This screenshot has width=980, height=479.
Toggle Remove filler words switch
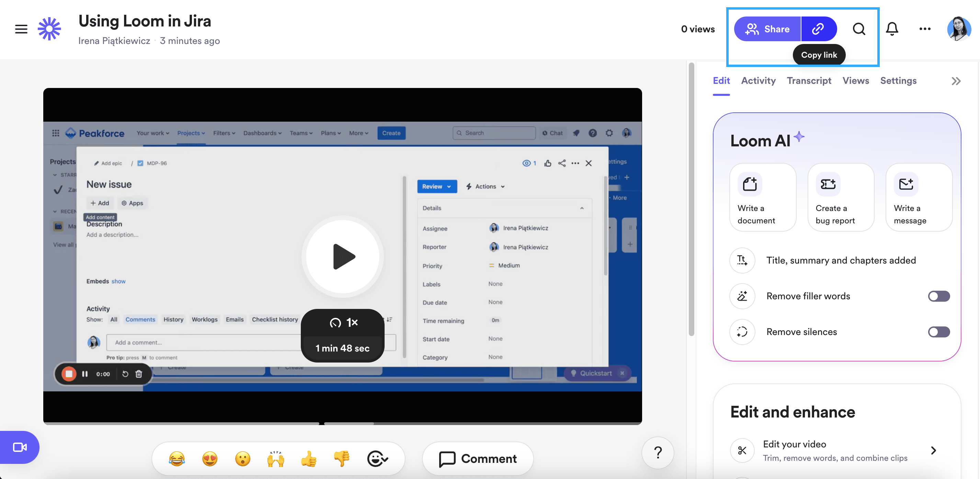tap(938, 296)
